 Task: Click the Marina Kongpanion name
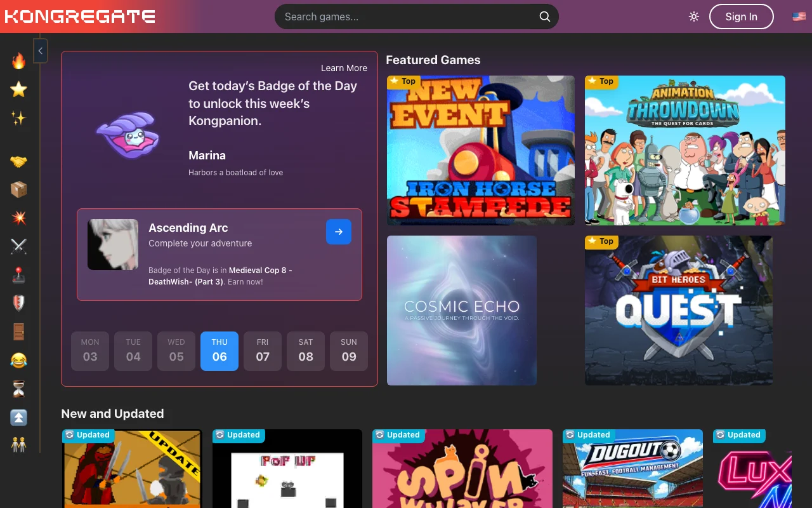tap(207, 155)
